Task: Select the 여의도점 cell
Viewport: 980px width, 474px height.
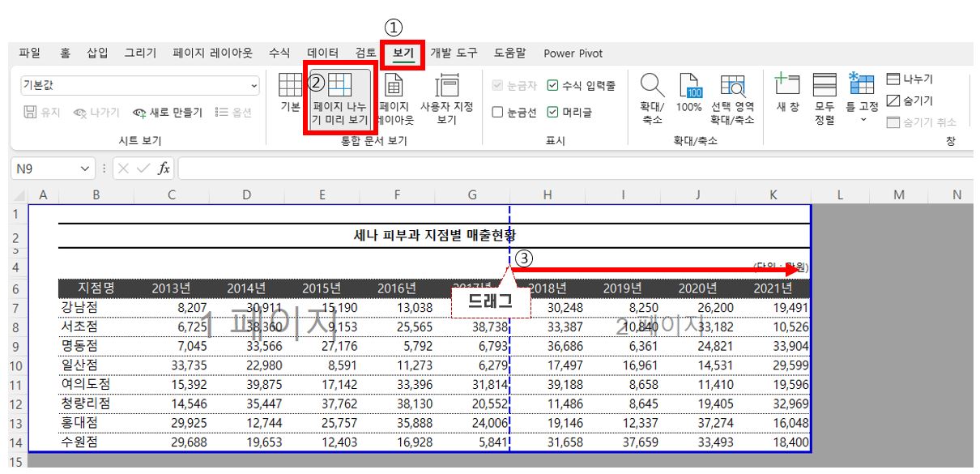Action: coord(96,384)
